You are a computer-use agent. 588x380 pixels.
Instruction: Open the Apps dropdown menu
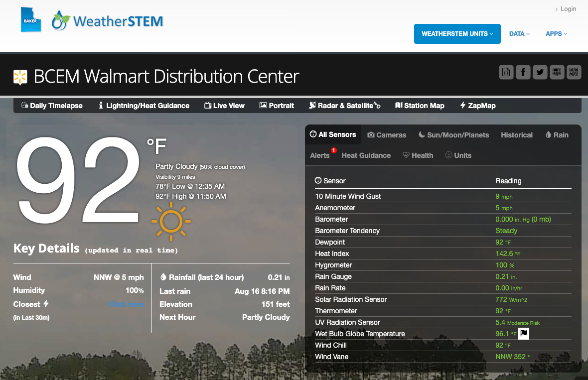(x=556, y=34)
